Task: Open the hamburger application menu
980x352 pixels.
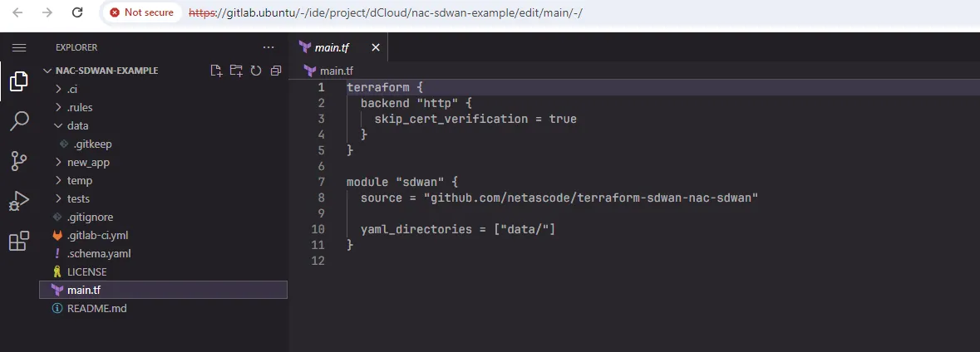Action: pyautogui.click(x=19, y=48)
